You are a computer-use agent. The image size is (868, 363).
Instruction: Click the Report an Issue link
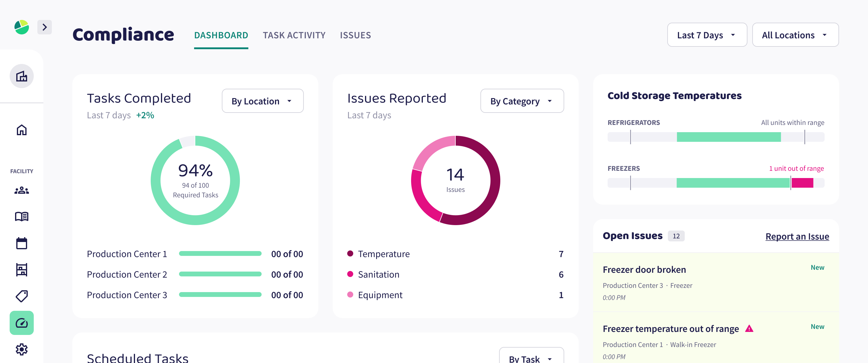[797, 236]
